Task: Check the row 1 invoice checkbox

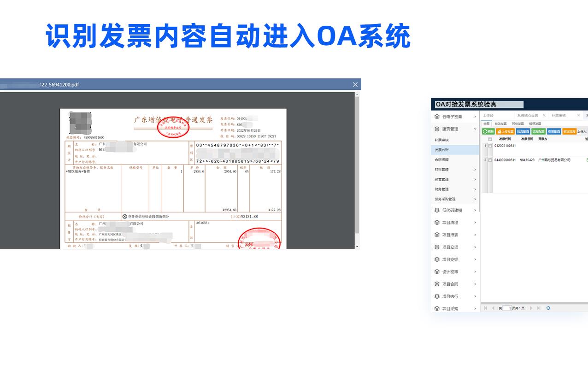Action: [490, 146]
